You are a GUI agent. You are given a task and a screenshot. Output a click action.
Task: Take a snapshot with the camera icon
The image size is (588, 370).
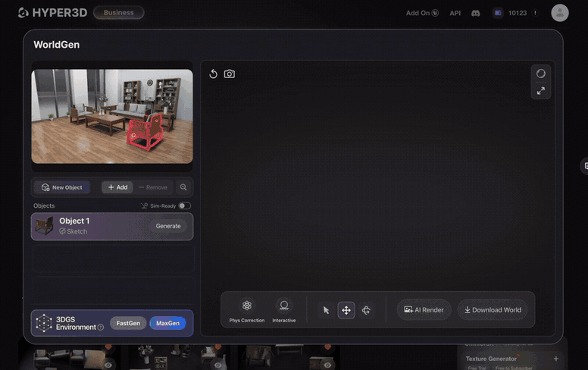tap(230, 74)
